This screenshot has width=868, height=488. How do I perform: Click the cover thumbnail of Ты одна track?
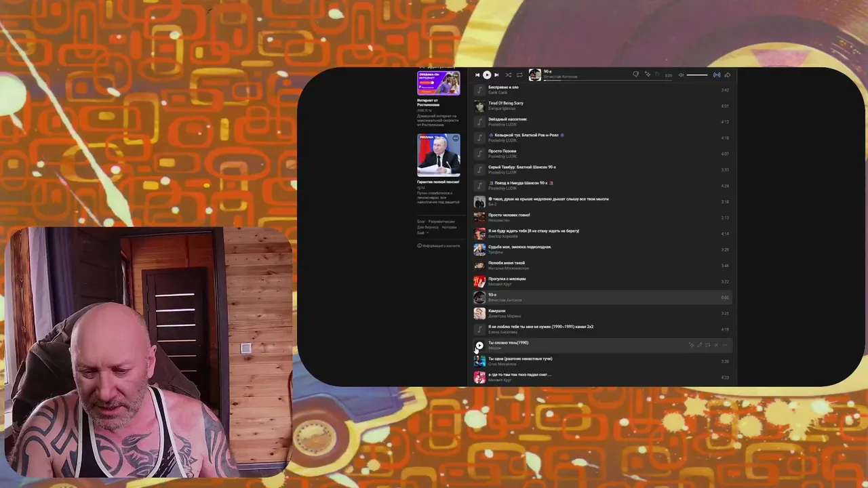479,361
